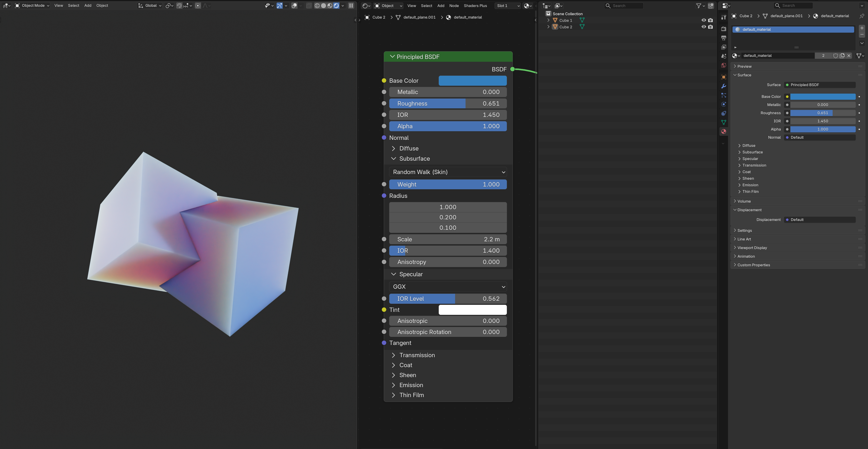Open the Object Data mesh tab

723,123
